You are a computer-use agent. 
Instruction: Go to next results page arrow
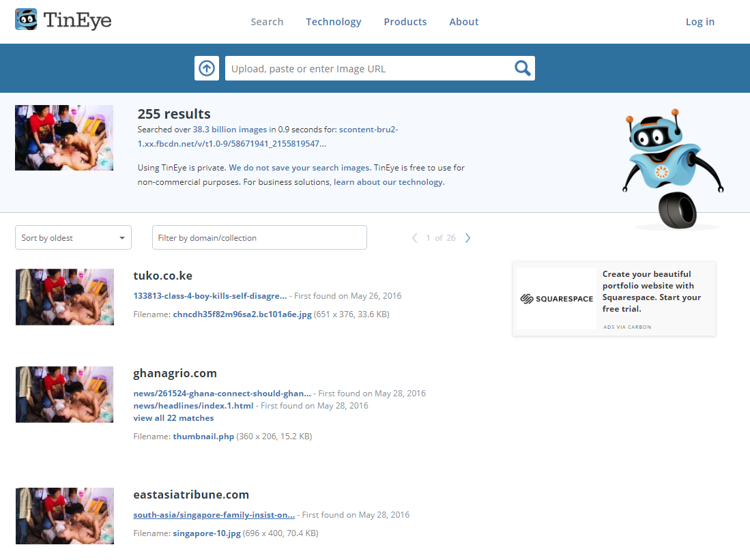(x=467, y=237)
